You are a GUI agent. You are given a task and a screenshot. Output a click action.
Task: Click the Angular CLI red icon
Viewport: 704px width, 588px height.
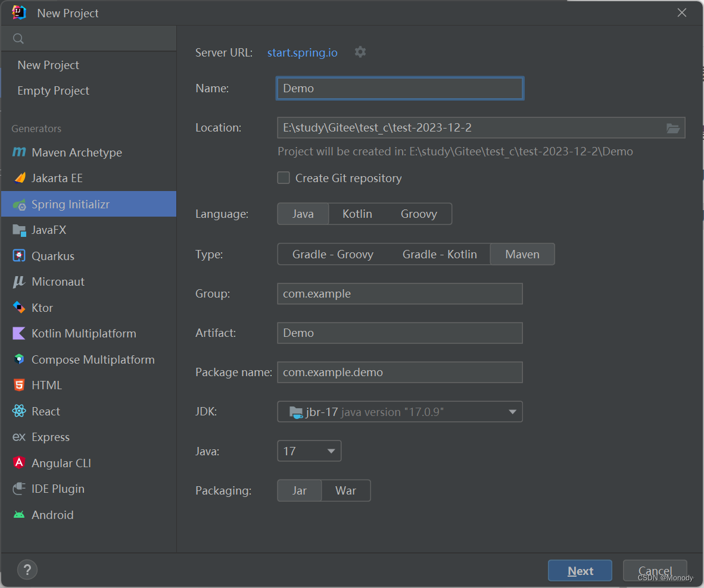[19, 462]
